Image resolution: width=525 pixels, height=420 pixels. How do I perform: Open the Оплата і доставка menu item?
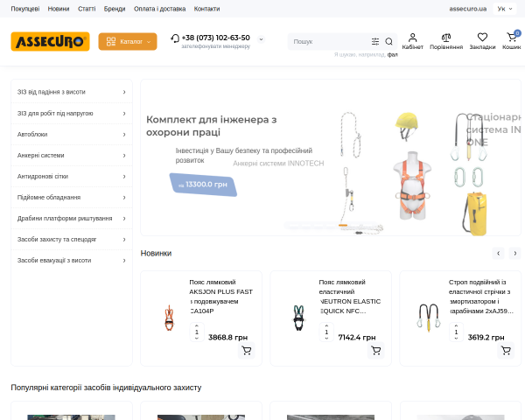coord(160,9)
